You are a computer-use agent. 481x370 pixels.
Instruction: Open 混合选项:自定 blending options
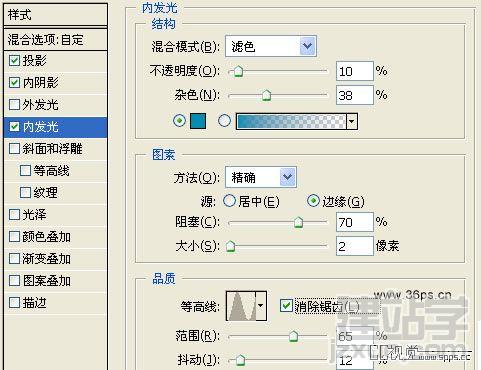[55, 40]
